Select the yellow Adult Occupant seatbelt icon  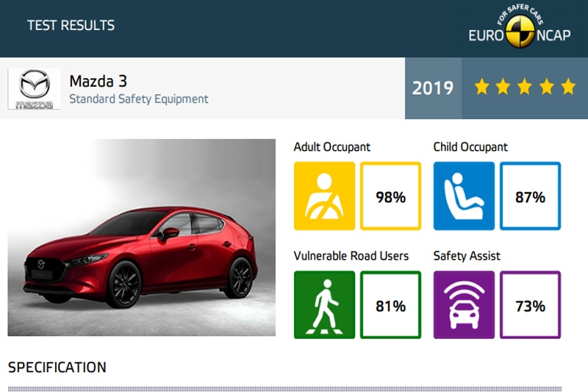tap(324, 196)
